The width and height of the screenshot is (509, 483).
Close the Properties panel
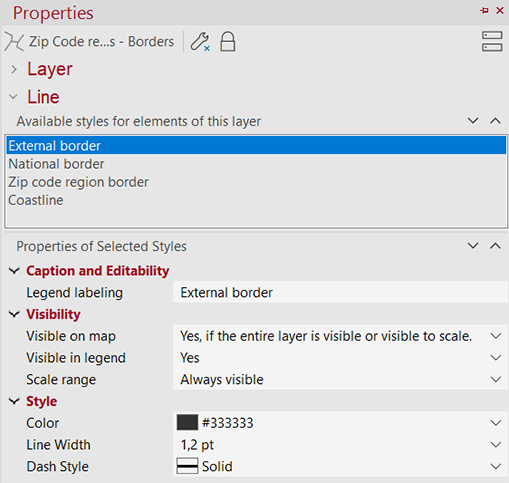pyautogui.click(x=500, y=11)
